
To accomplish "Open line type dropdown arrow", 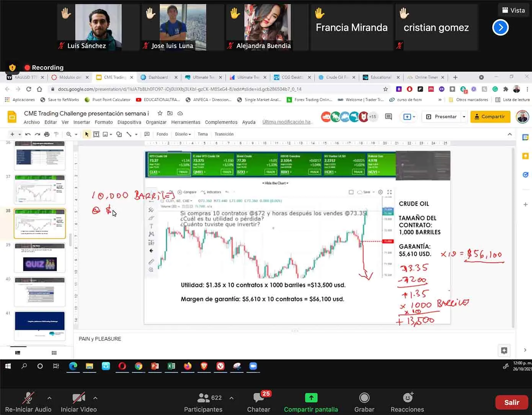I will click(136, 134).
